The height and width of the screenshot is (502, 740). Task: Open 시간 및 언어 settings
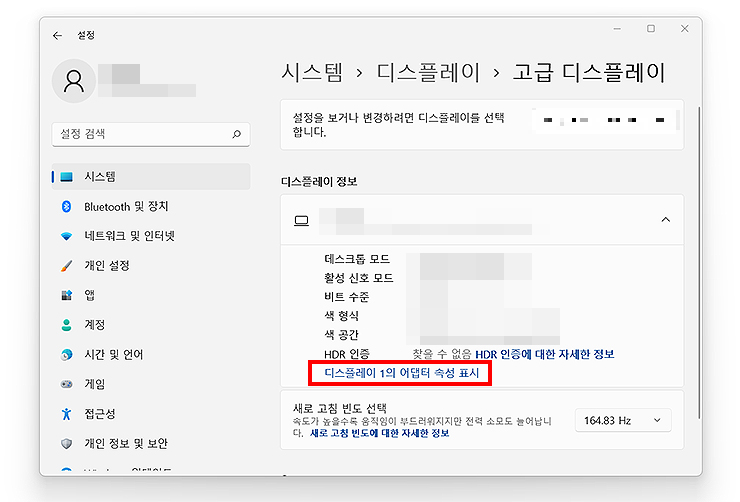113,354
